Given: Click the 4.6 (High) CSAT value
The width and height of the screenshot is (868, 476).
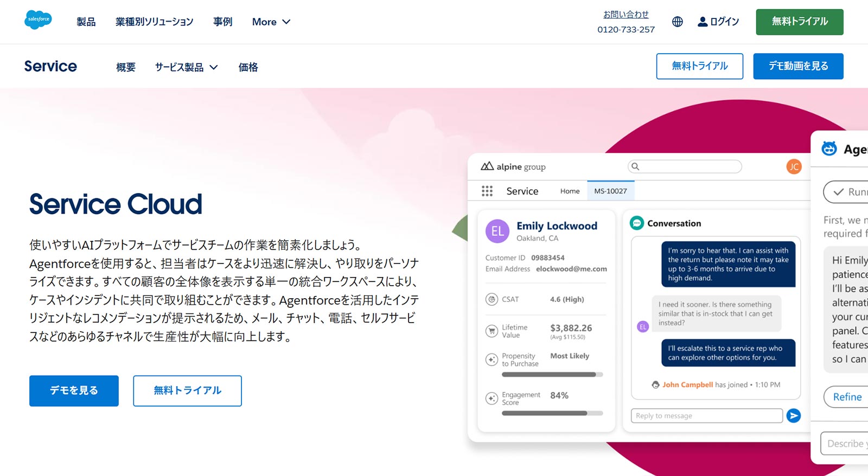Looking at the screenshot, I should [567, 299].
